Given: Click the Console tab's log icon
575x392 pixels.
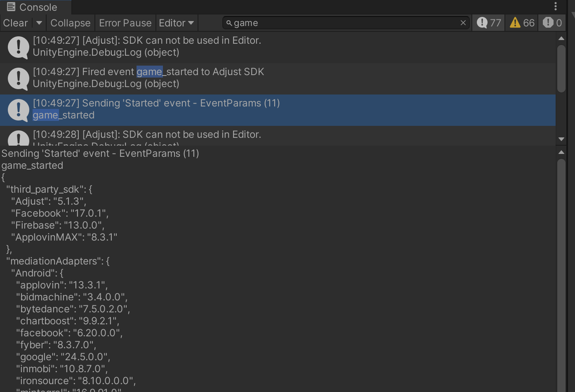Looking at the screenshot, I should pyautogui.click(x=11, y=7).
